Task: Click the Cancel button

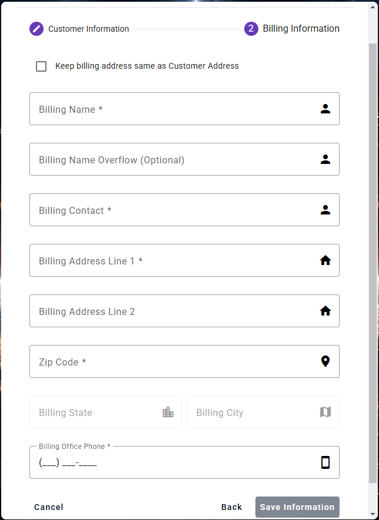Action: tap(49, 507)
